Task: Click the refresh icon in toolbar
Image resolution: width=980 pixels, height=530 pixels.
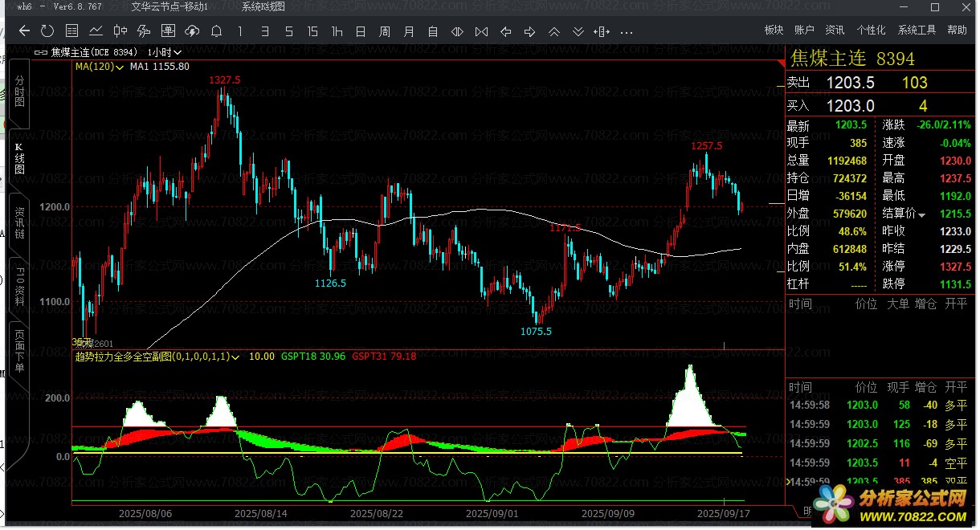Action: tap(47, 31)
